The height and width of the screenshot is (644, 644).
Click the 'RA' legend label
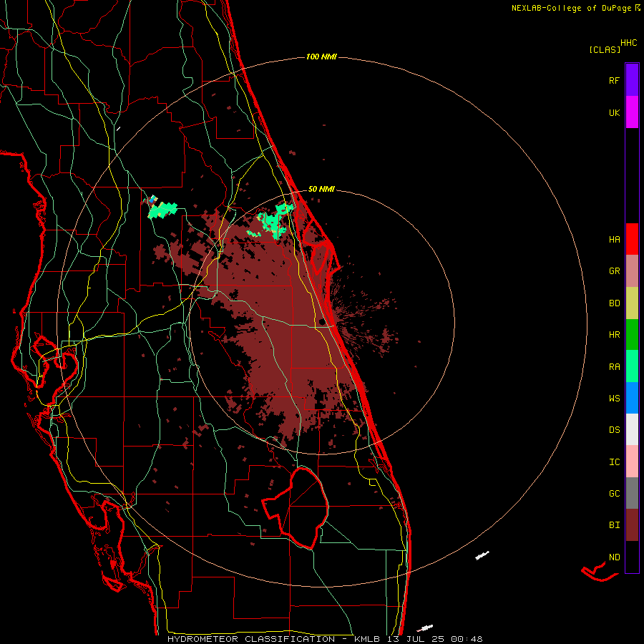(x=614, y=367)
